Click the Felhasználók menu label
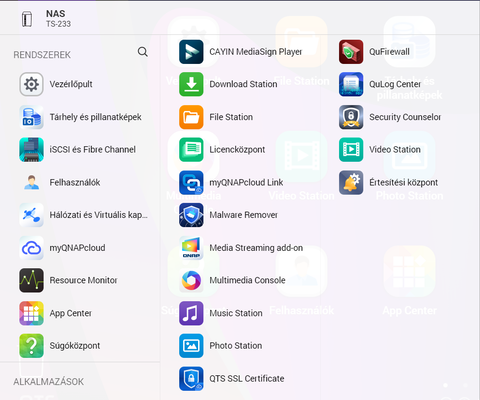Viewport: 480px width, 400px height. 75,182
